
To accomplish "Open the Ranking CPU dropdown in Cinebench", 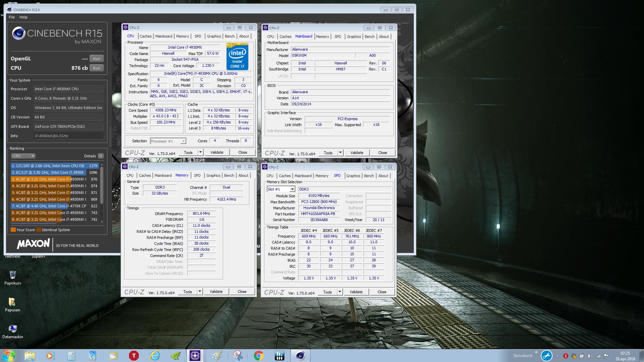I will 23,156.
